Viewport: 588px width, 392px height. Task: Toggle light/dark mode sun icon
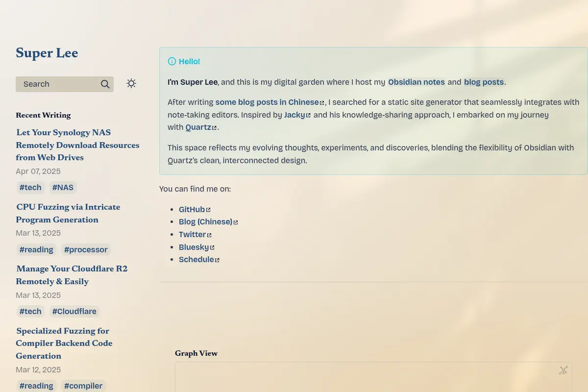(131, 83)
